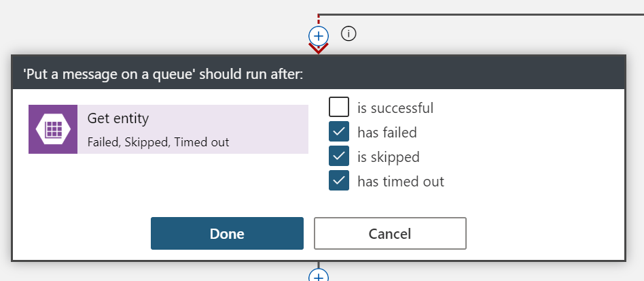Click the plus icon above the dialog

[x=318, y=35]
